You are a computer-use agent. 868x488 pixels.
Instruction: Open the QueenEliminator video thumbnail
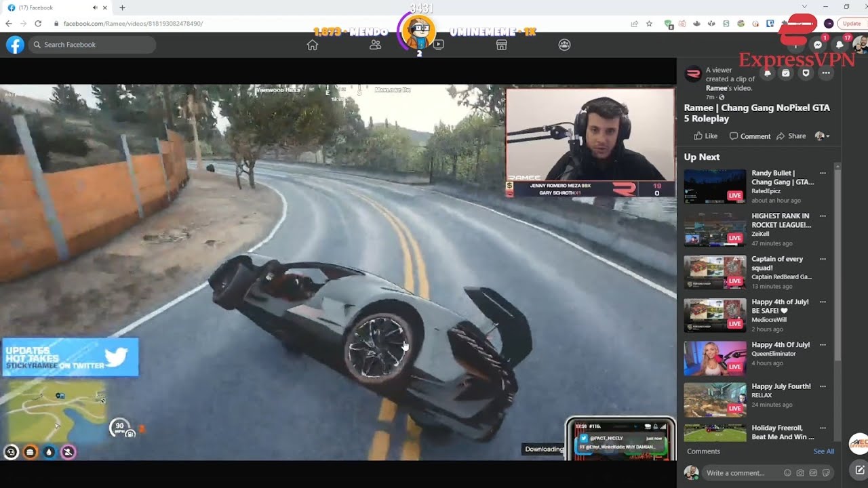click(715, 359)
